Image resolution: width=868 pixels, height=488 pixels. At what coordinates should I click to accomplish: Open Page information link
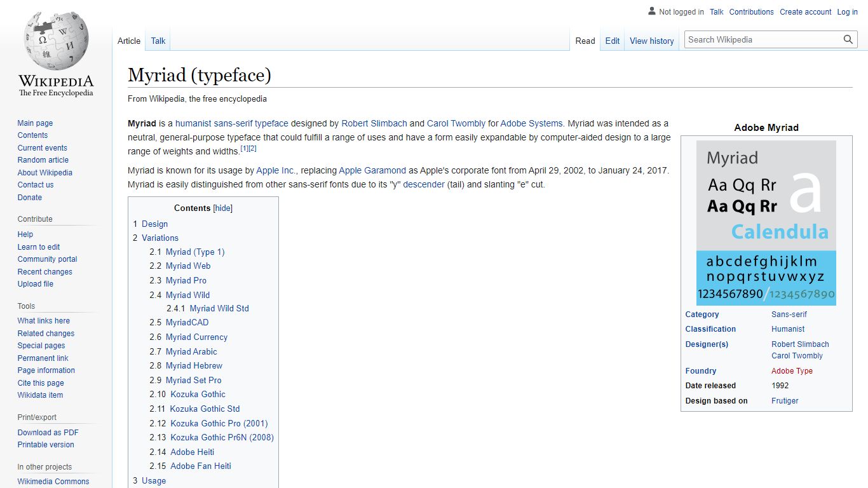pos(46,370)
